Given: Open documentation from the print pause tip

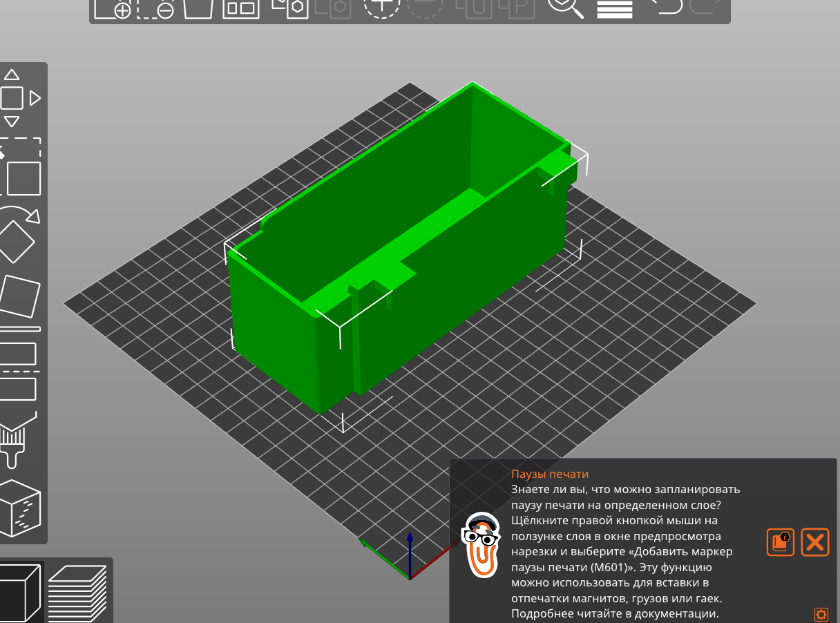Looking at the screenshot, I should (780, 542).
